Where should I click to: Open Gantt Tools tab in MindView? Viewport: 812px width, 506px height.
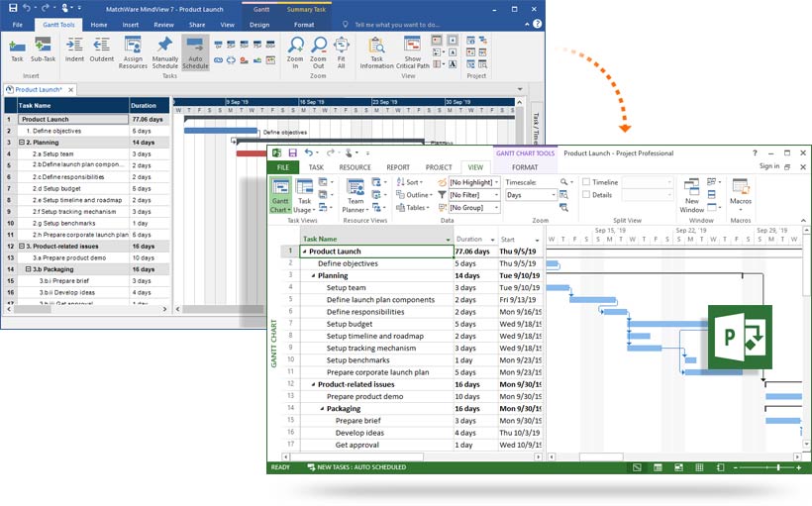click(58, 25)
